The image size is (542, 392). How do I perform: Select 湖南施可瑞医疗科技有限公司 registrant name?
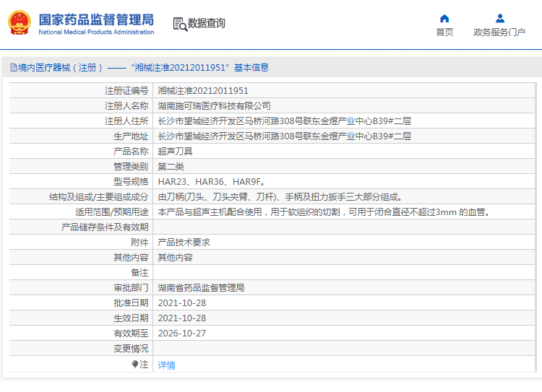214,106
